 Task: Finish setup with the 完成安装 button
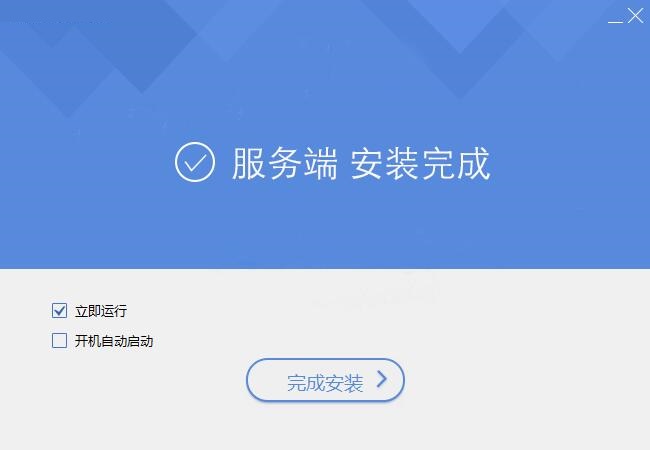click(x=325, y=380)
